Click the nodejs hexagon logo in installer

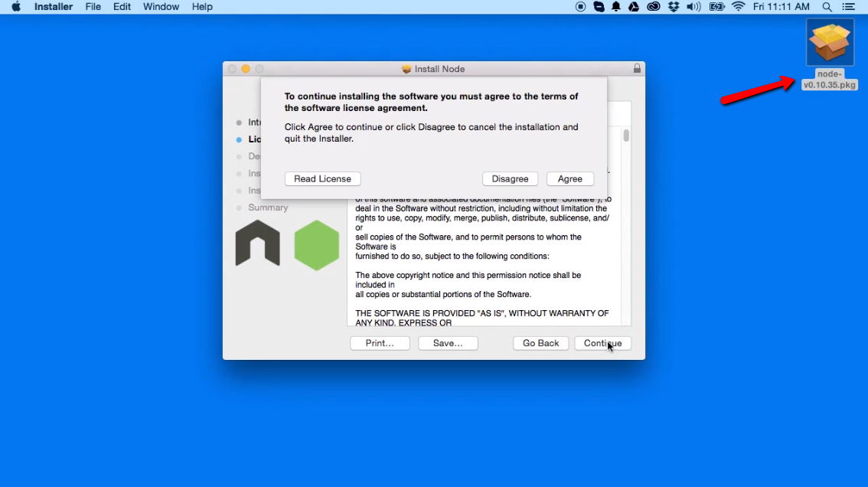[316, 243]
